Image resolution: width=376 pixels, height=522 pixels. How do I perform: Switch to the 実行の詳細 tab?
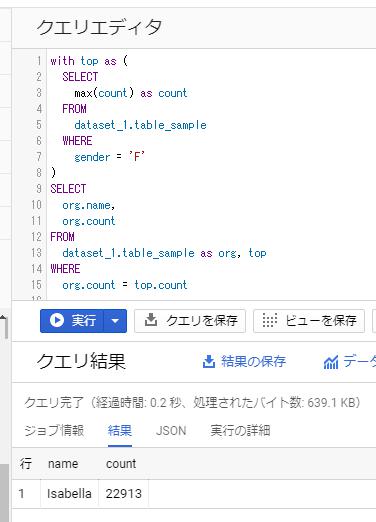coord(240,430)
